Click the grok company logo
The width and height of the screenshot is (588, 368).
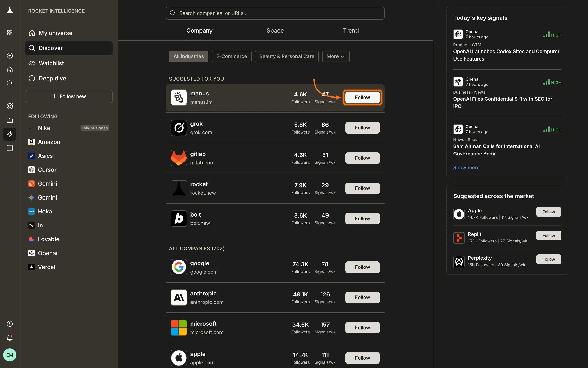[179, 128]
